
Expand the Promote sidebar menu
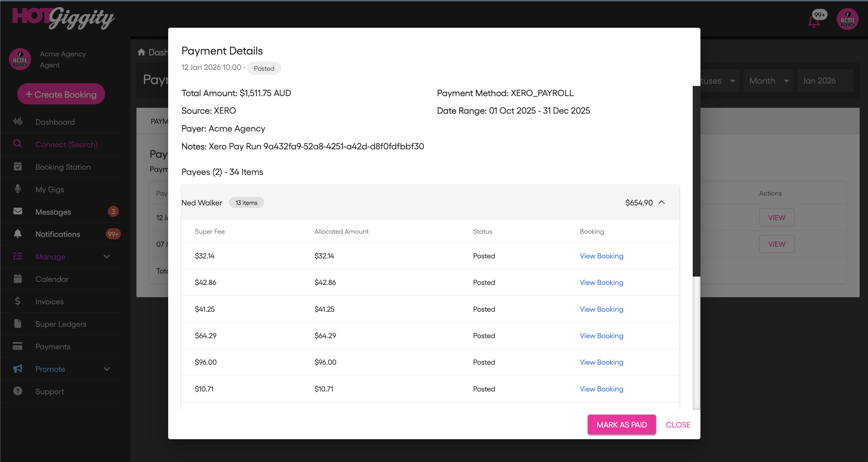(107, 369)
